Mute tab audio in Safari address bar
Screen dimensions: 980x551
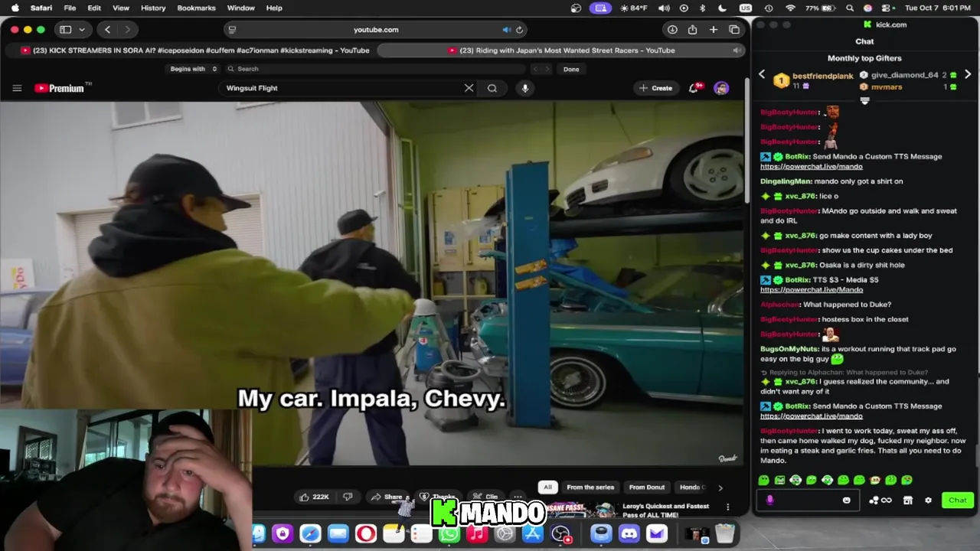[506, 30]
